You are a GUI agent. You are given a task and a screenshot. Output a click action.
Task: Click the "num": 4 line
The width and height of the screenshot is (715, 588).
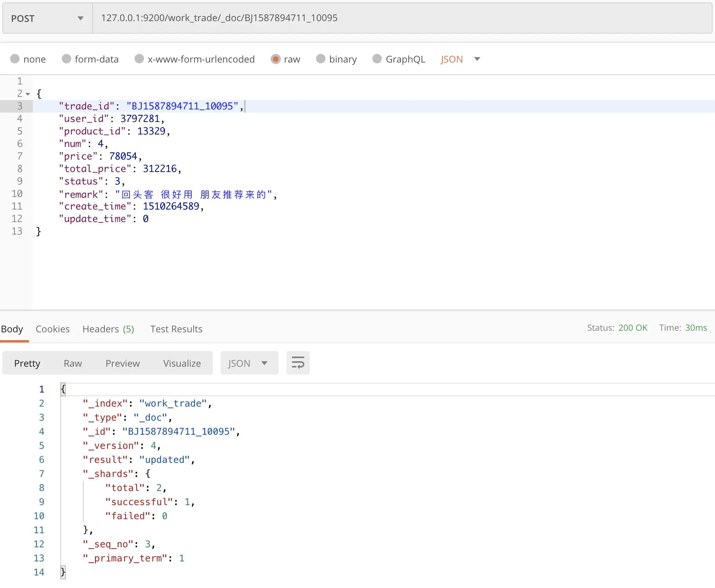(x=83, y=144)
